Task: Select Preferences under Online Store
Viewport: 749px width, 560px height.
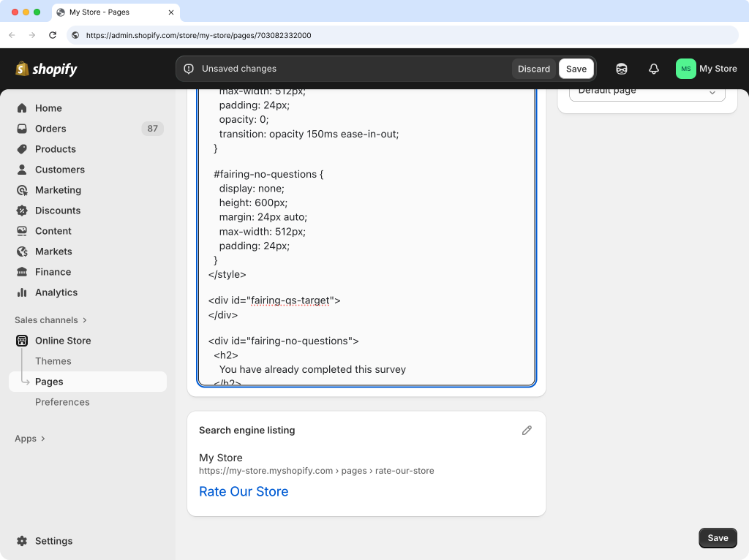Action: [x=62, y=402]
